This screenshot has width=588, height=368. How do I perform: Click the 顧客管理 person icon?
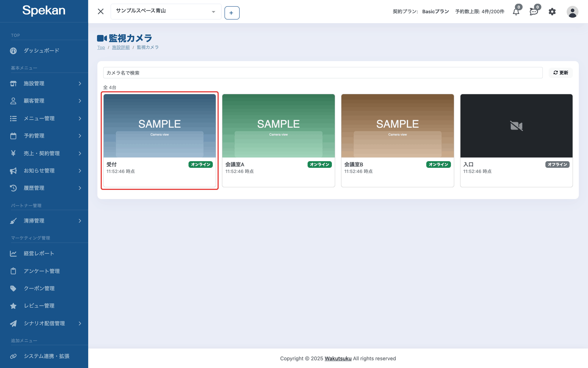click(13, 101)
